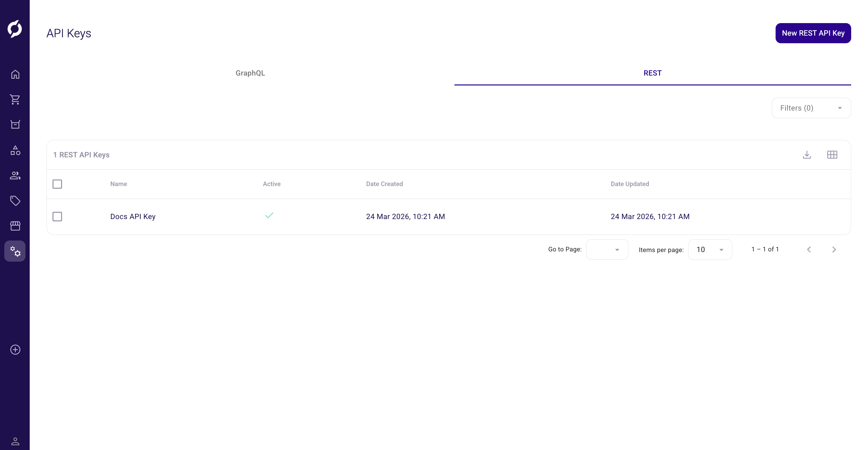This screenshot has width=868, height=450.
Task: Open the Orders cart icon
Action: (x=15, y=99)
